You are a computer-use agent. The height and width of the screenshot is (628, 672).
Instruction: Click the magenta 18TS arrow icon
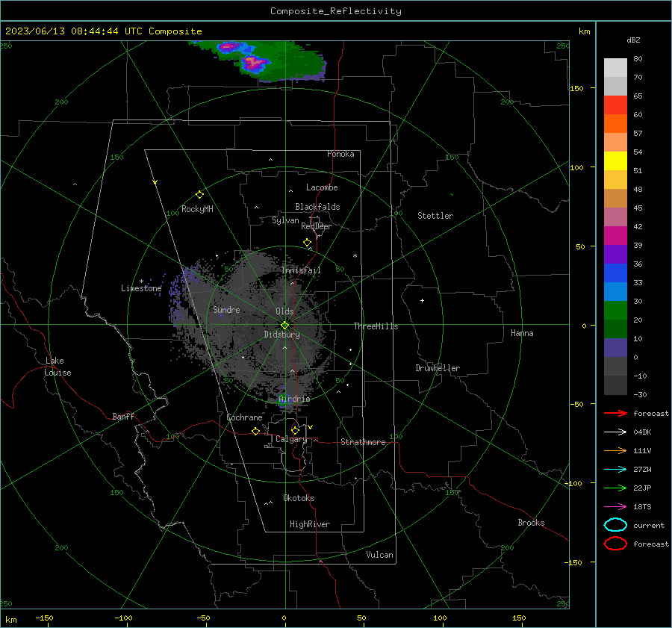click(x=615, y=507)
